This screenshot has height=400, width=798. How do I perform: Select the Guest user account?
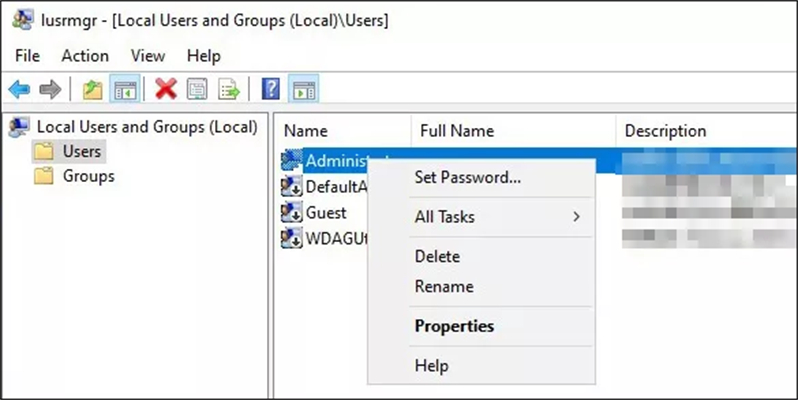coord(326,212)
